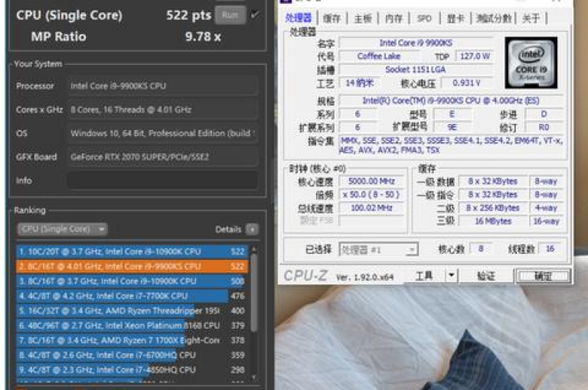Open the 工具 dropdown arrow in CPU-Z
This screenshot has width=588, height=390.
point(451,276)
